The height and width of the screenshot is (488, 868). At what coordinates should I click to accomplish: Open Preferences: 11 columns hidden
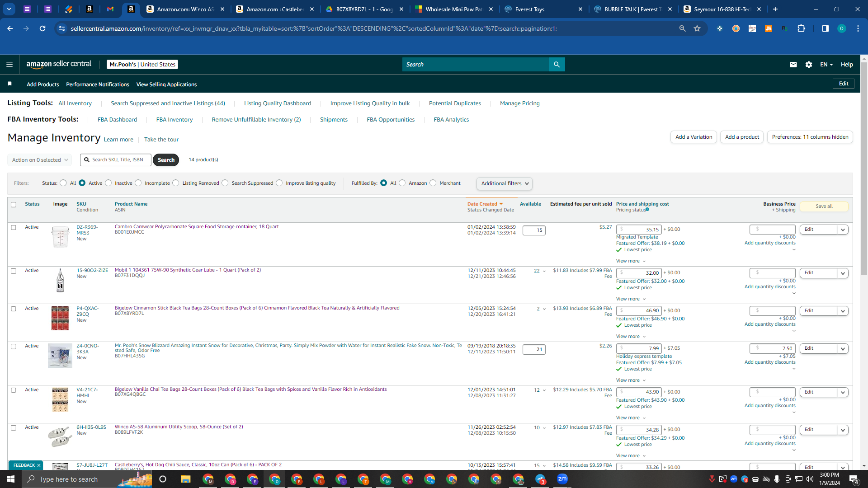click(810, 137)
